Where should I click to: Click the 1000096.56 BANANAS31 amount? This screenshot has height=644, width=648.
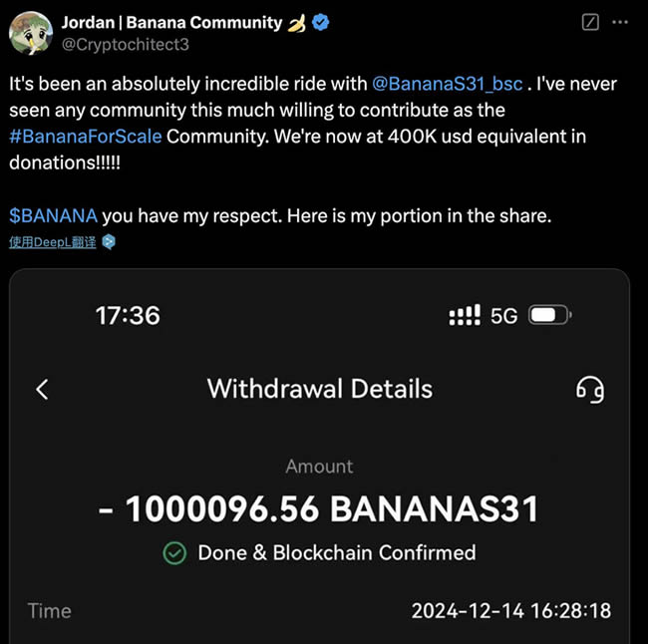319,509
